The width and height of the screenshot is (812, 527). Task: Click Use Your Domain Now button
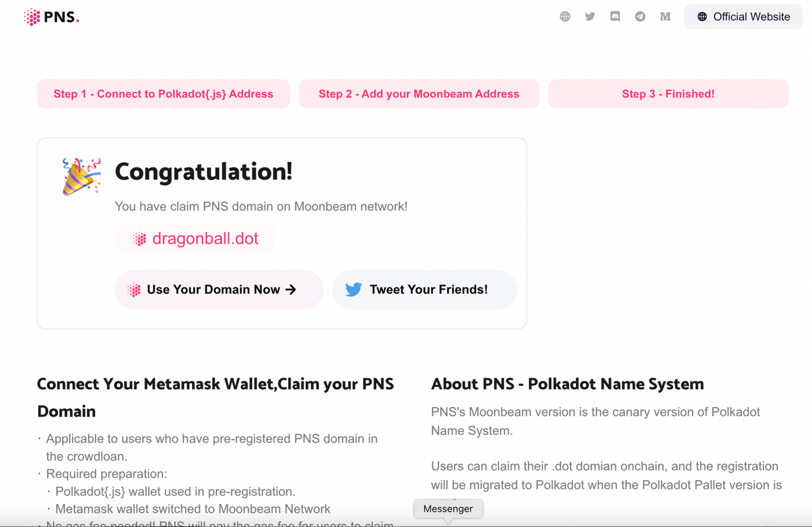tap(219, 289)
